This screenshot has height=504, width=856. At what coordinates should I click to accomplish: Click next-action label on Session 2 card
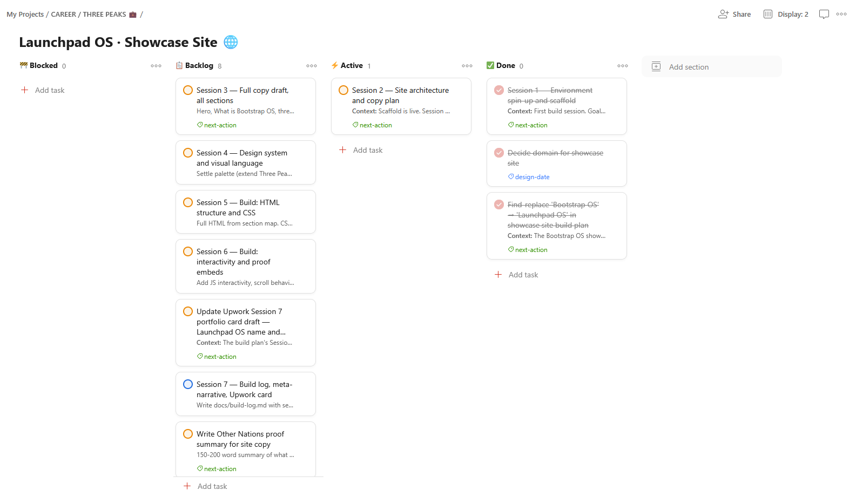coord(372,125)
